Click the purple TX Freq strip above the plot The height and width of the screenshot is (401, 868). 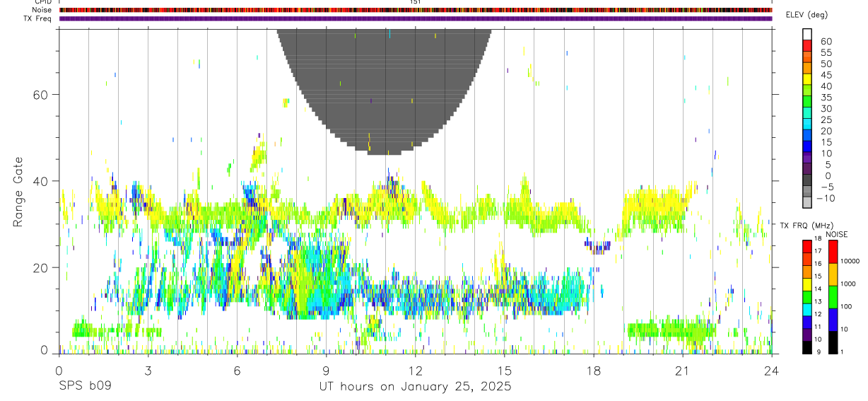tap(416, 18)
